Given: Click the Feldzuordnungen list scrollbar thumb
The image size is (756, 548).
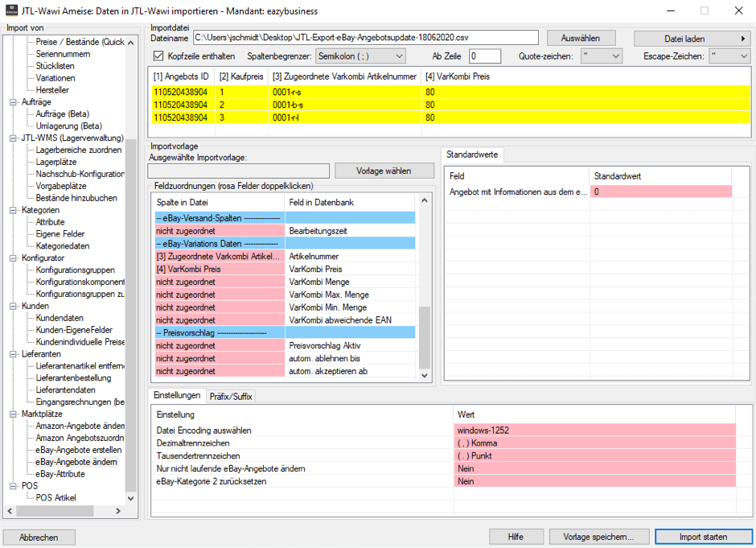Looking at the screenshot, I should point(425,336).
